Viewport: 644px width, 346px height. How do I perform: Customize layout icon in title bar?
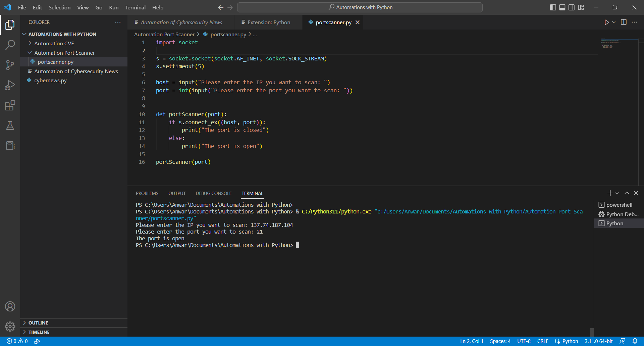click(581, 7)
